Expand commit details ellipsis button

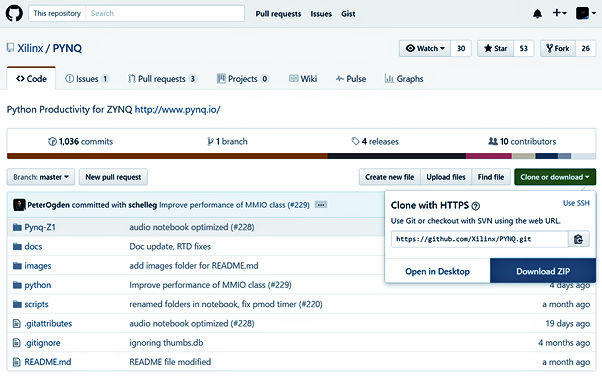coord(321,205)
